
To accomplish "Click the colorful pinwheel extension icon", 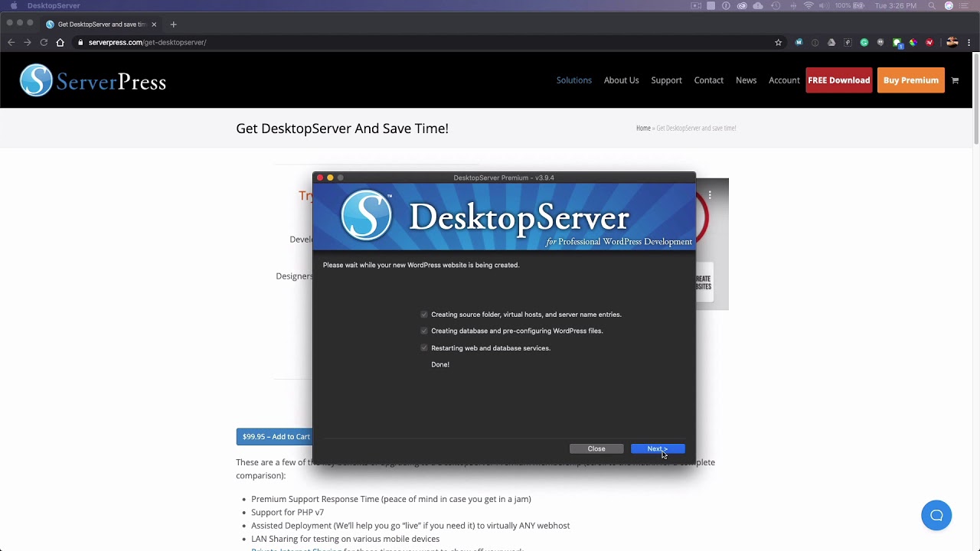I will 913,42.
